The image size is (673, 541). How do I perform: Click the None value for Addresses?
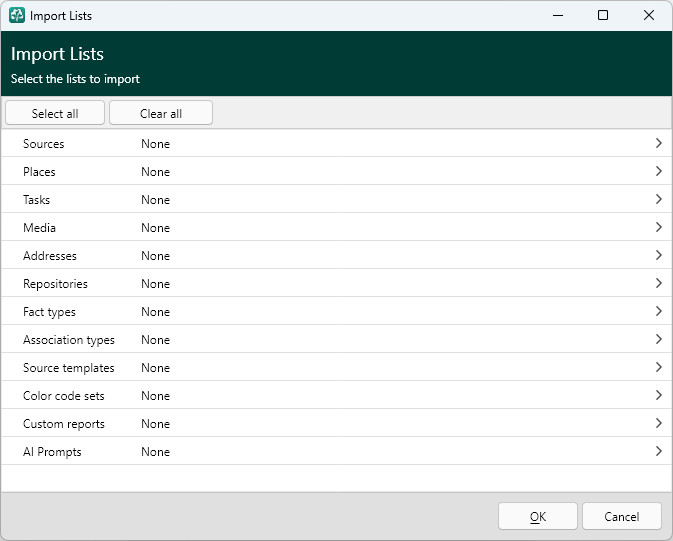point(155,256)
